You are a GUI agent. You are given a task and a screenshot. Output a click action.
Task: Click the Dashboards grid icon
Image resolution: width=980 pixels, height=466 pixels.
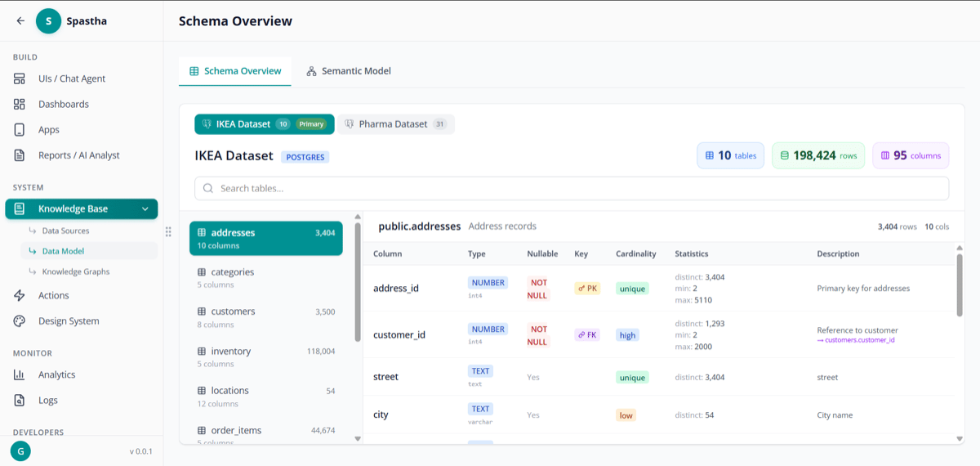pyautogui.click(x=20, y=104)
